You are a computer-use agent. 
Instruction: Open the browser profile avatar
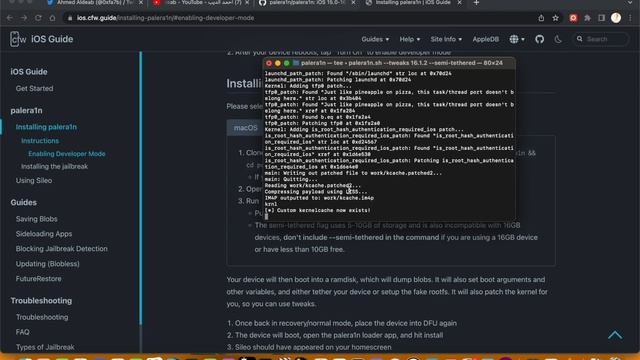tap(616, 18)
